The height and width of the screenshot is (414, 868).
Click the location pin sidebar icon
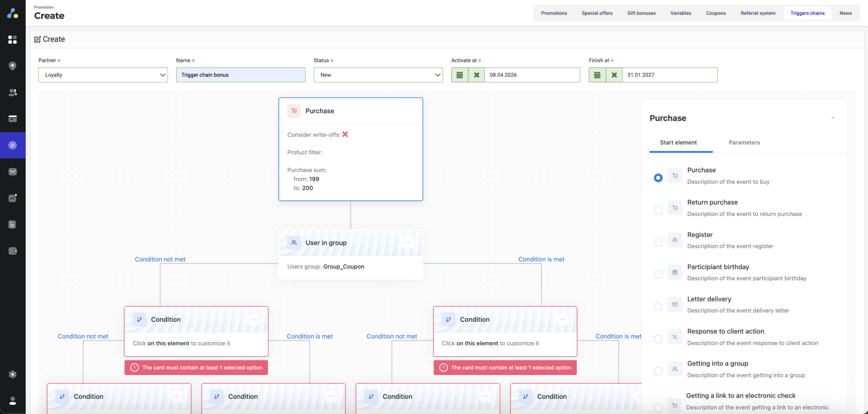(x=13, y=66)
